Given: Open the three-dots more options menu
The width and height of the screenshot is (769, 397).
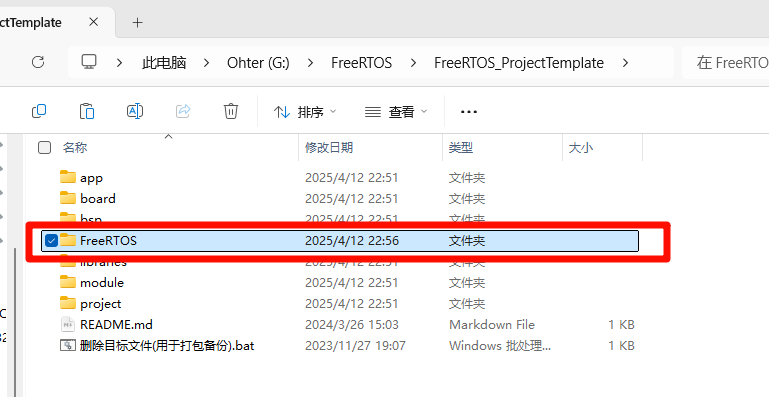Looking at the screenshot, I should point(469,112).
